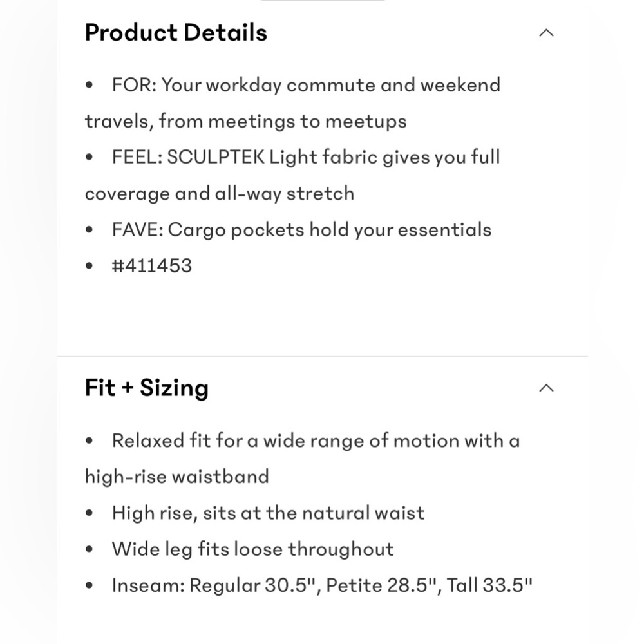Click High rise natural waist line

(268, 513)
